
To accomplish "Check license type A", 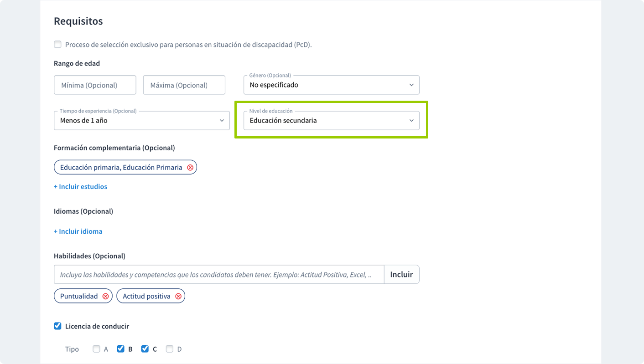I will 96,349.
